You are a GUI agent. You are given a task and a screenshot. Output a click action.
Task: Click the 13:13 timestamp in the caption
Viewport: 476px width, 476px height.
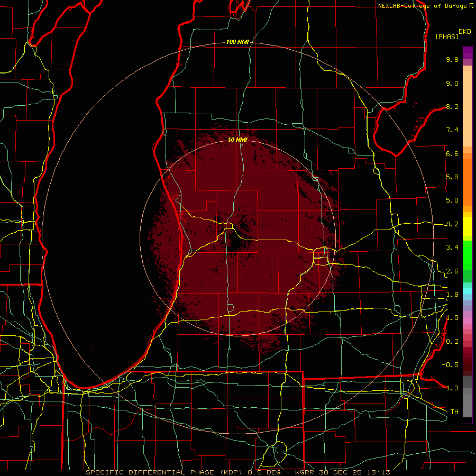378,472
